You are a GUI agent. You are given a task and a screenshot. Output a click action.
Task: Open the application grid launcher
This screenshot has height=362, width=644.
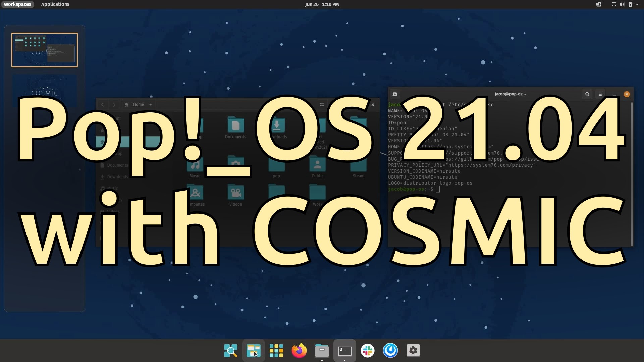pyautogui.click(x=276, y=350)
